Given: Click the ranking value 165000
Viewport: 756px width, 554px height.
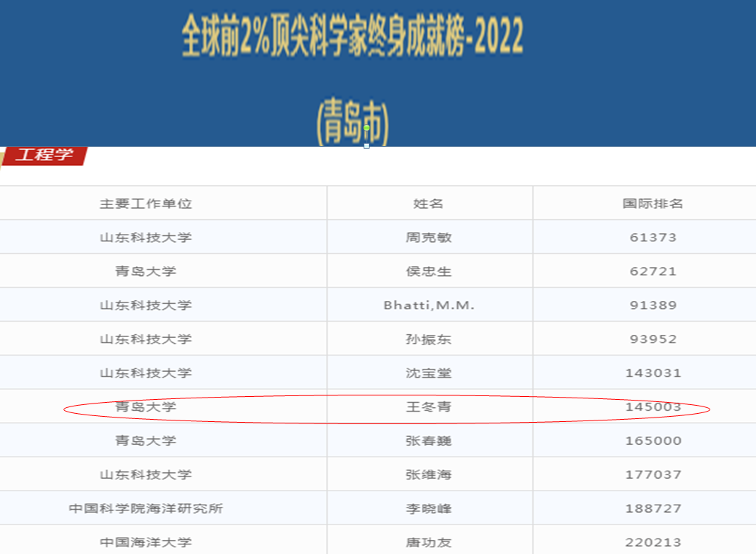Looking at the screenshot, I should 653,441.
